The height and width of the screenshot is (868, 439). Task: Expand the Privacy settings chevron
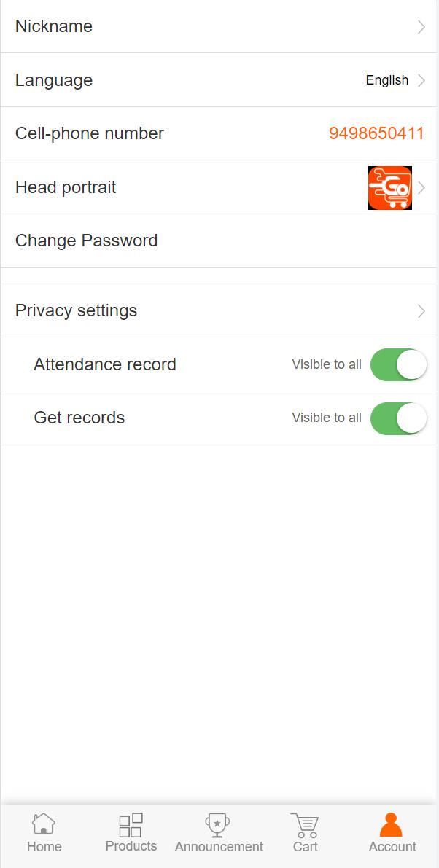pyautogui.click(x=421, y=311)
